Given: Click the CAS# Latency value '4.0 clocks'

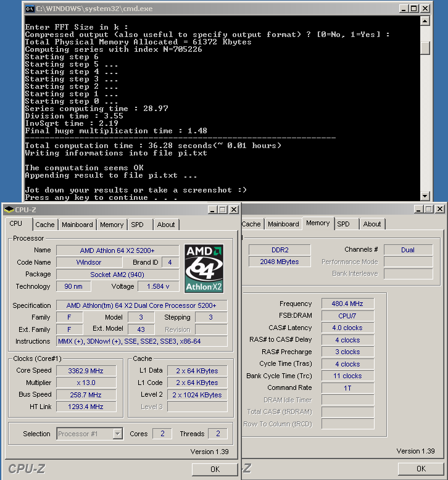Looking at the screenshot, I should (x=347, y=328).
